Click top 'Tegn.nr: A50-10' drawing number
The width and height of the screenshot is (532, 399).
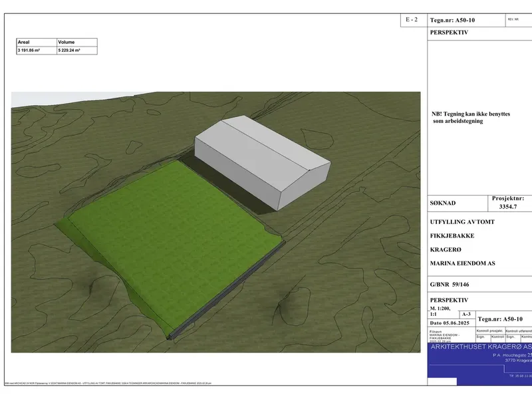452,21
